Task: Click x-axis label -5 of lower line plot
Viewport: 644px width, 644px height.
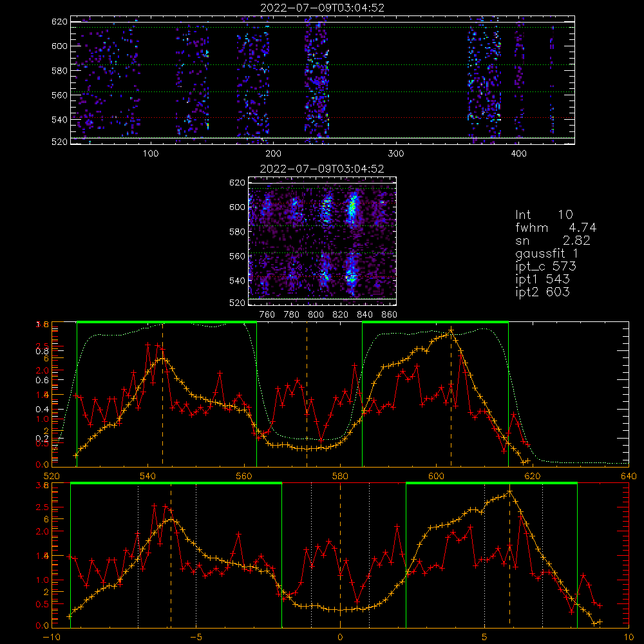Action: (x=196, y=638)
